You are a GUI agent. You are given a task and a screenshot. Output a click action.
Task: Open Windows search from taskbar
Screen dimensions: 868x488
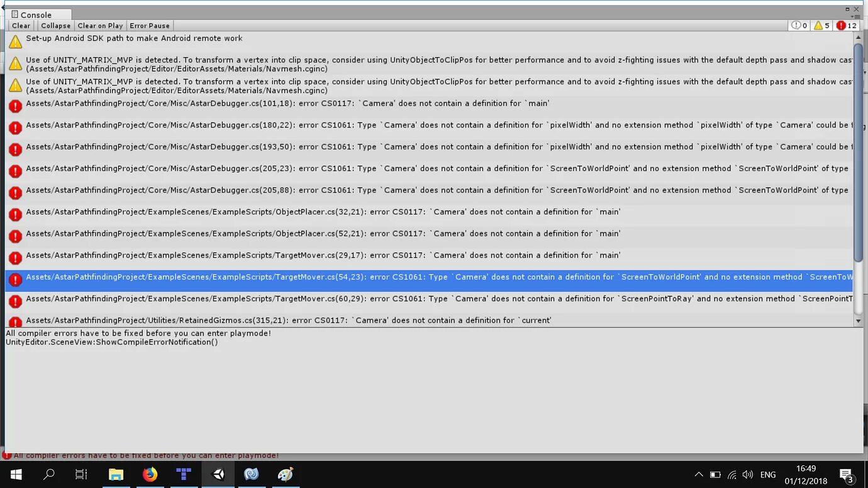(48, 474)
